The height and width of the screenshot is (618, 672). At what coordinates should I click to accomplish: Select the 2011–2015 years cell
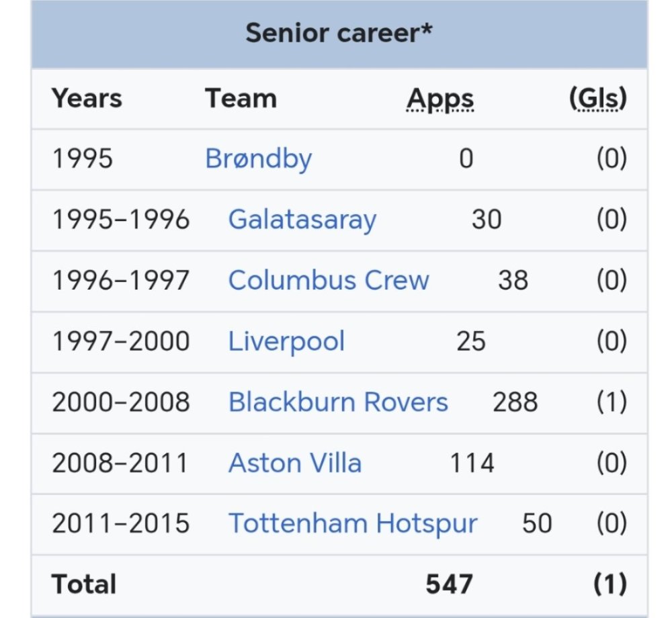(121, 524)
